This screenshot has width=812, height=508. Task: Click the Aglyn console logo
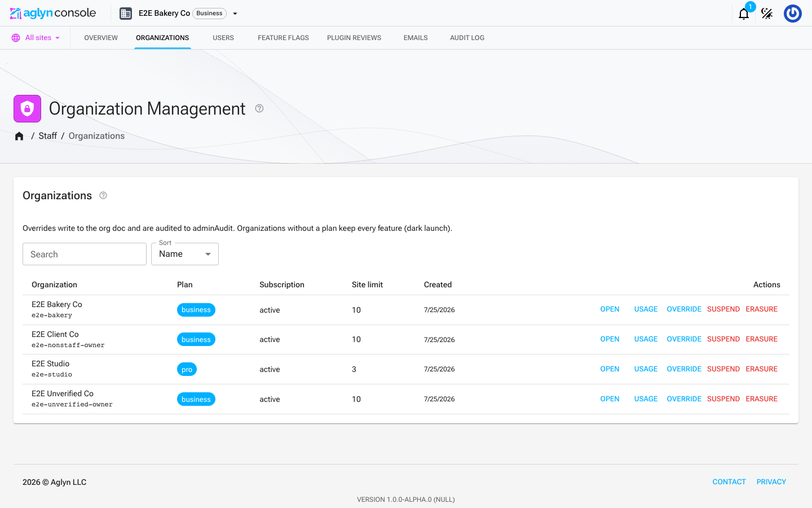[53, 13]
